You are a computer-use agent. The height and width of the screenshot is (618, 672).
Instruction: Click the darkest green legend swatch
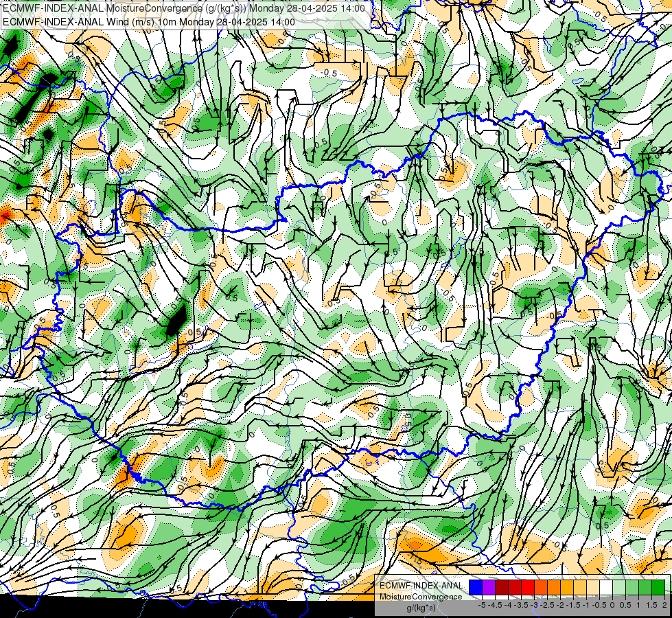coord(658,588)
